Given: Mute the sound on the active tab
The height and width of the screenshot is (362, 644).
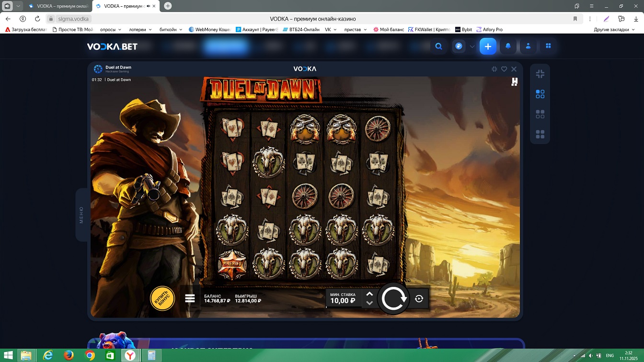Looking at the screenshot, I should coord(149,6).
